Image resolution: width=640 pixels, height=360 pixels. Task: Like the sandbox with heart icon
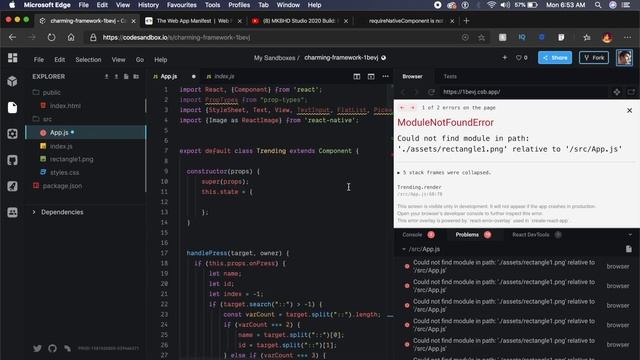pyautogui.click(x=519, y=58)
